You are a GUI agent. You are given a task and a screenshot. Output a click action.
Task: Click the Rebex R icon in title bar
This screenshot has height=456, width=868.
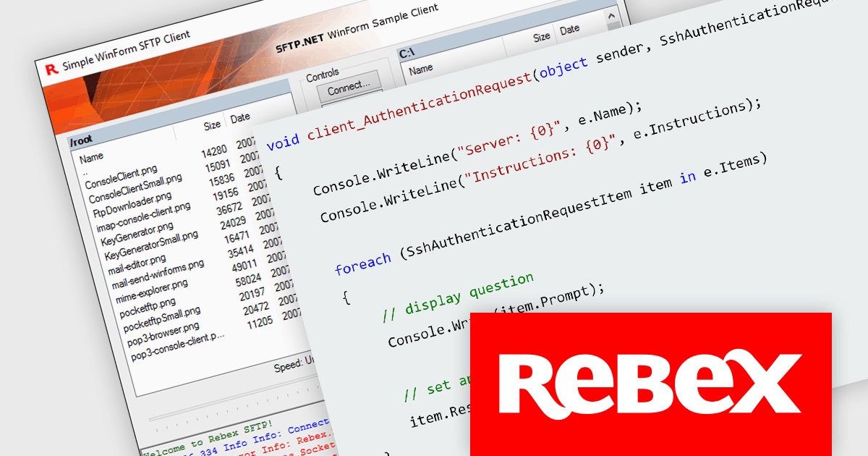click(x=51, y=69)
